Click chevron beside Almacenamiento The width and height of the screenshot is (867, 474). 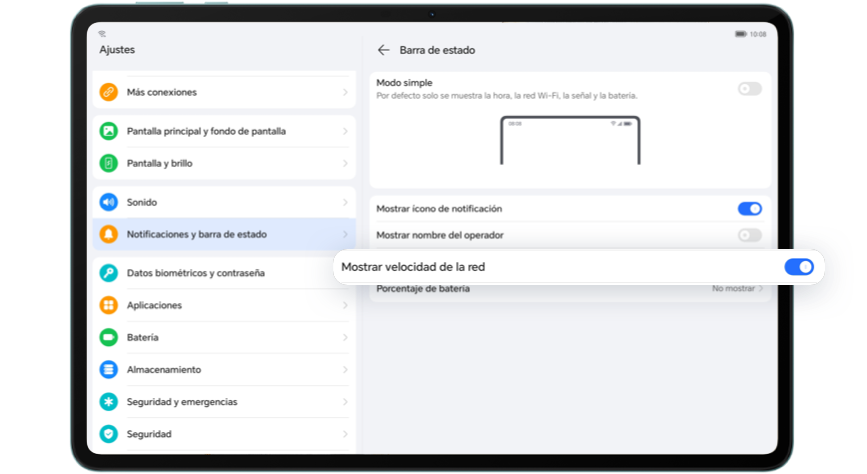[345, 369]
